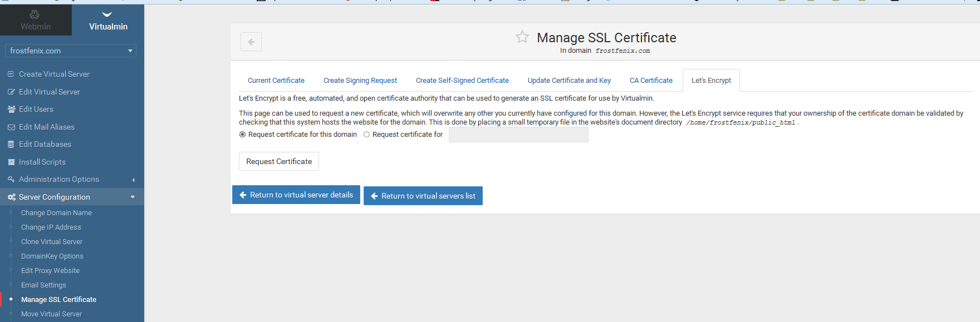Open Email Settings submenu item

[43, 285]
